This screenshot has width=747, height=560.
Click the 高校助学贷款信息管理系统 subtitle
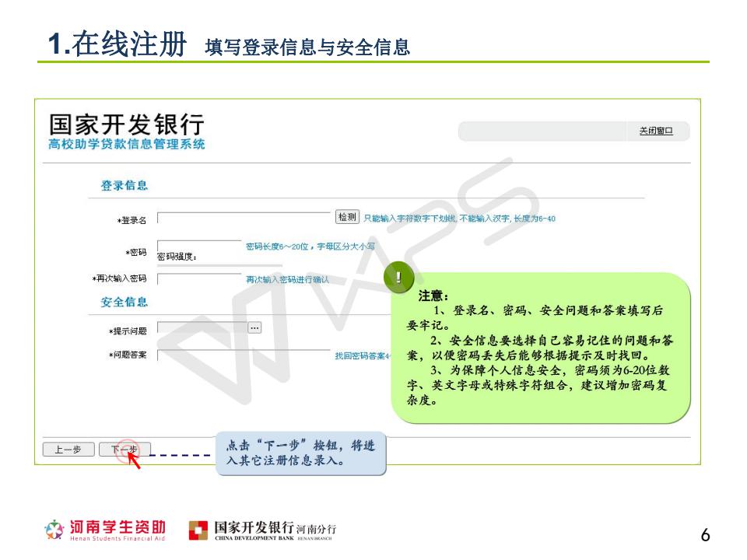click(127, 145)
